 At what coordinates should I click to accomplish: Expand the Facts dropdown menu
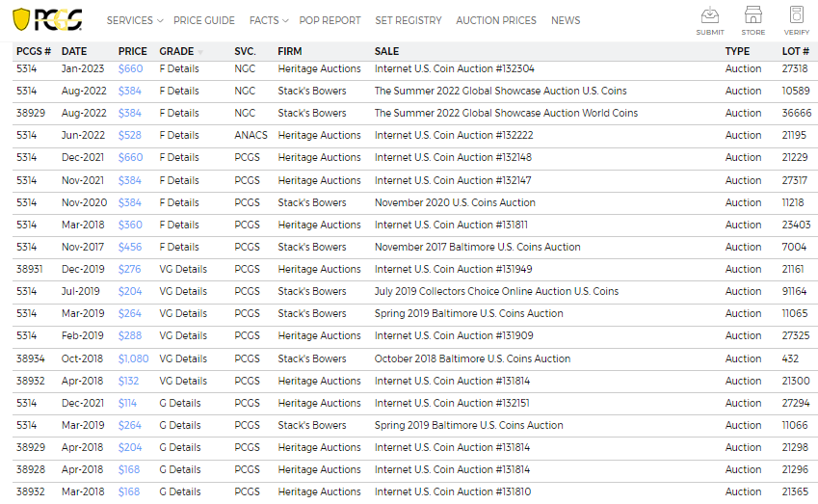pos(269,20)
